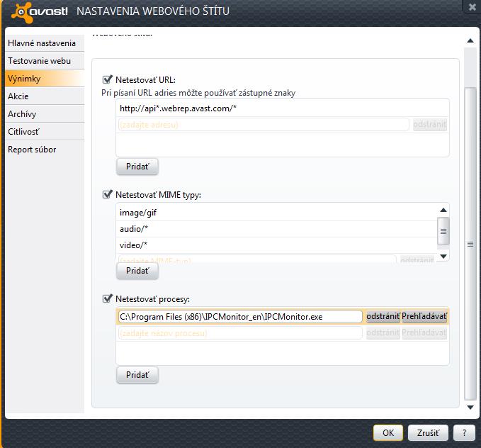This screenshot has width=481, height=448.
Task: Click Prehľadávať for the IPCMonitor.exe row
Action: point(424,316)
